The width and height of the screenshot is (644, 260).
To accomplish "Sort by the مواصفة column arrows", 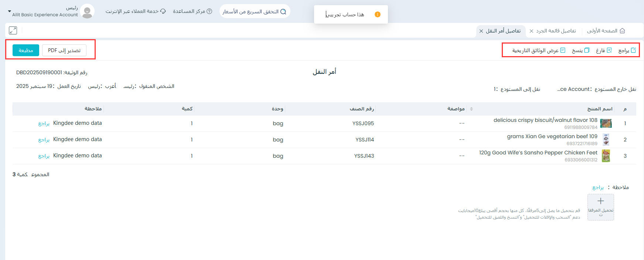I will pos(471,109).
